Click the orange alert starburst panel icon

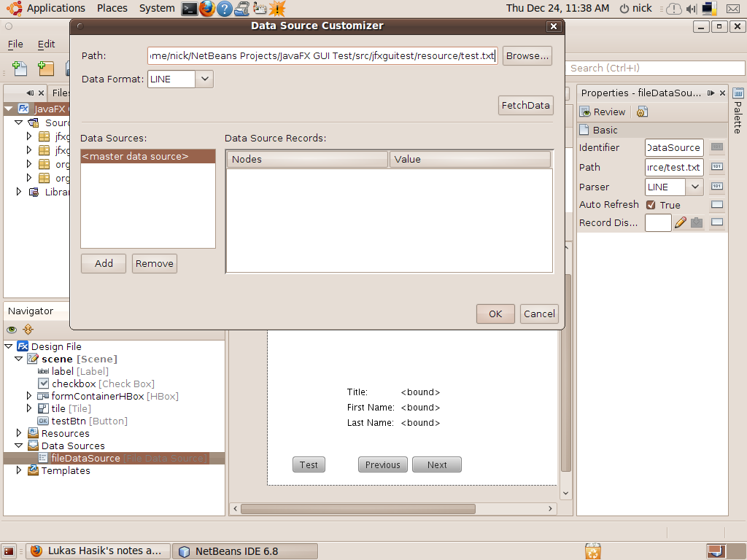(x=276, y=9)
